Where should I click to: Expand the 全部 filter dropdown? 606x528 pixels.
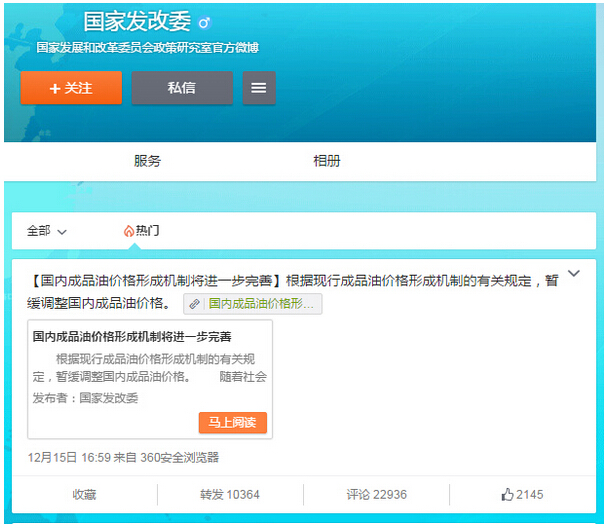coord(46,231)
